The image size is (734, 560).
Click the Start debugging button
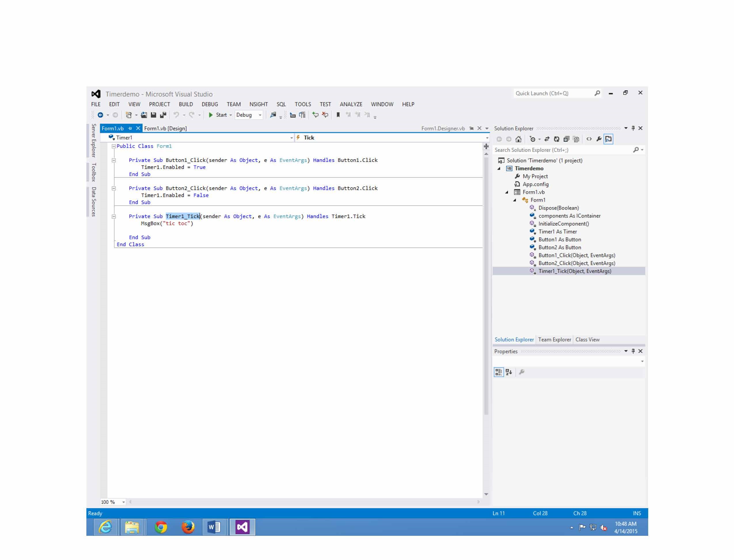pos(218,115)
